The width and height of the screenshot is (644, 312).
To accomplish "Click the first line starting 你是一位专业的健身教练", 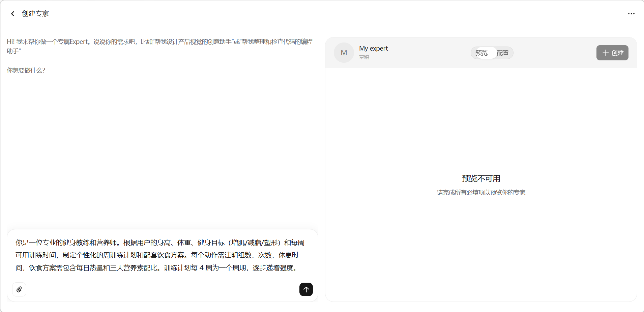I will coord(160,243).
